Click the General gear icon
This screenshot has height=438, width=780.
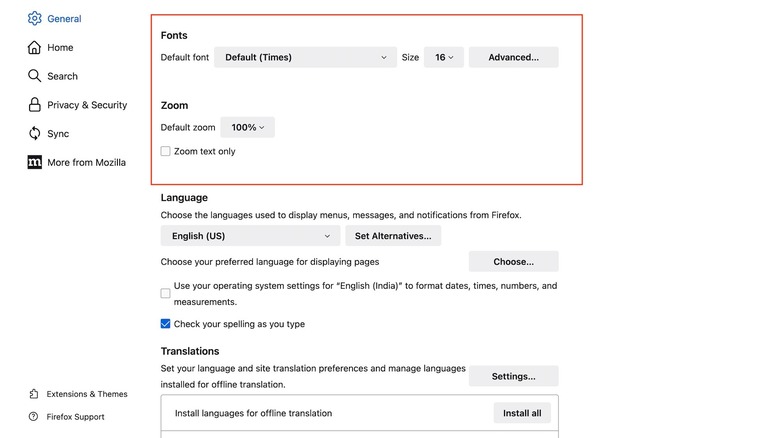tap(35, 18)
